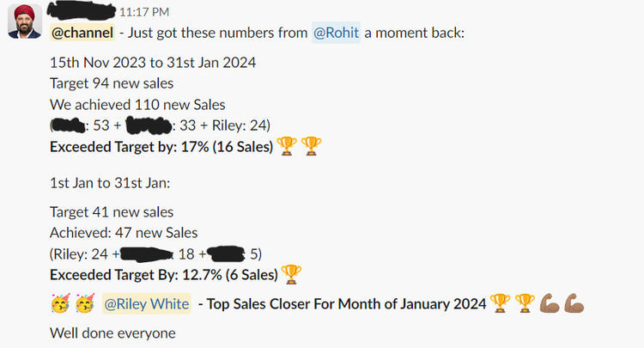Click the blacked-out sender name
This screenshot has width=644, height=348.
click(x=82, y=11)
